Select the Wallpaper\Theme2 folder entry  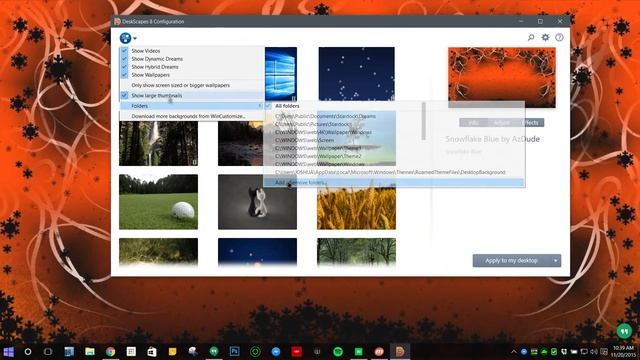[318, 156]
